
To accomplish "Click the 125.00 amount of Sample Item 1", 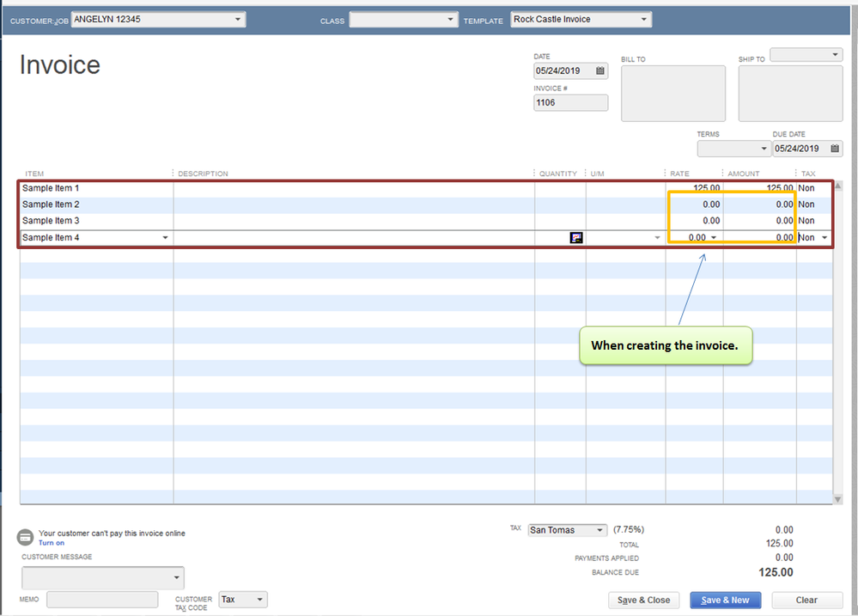I will coord(780,188).
